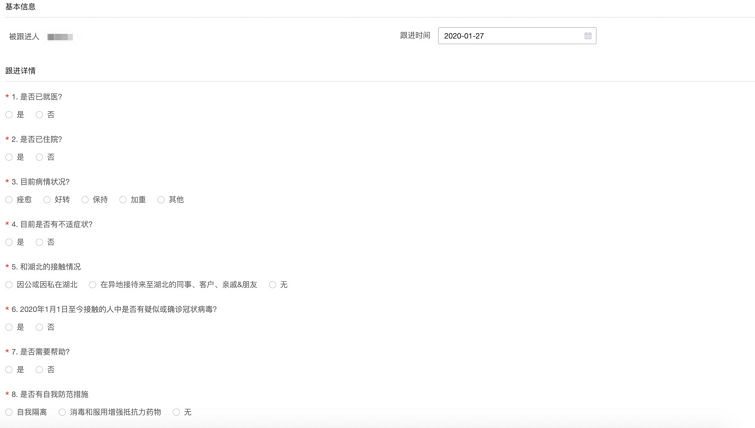Select 是 for question 7 是否需要帮助
Screen dimensions: 755x428
[x=9, y=369]
